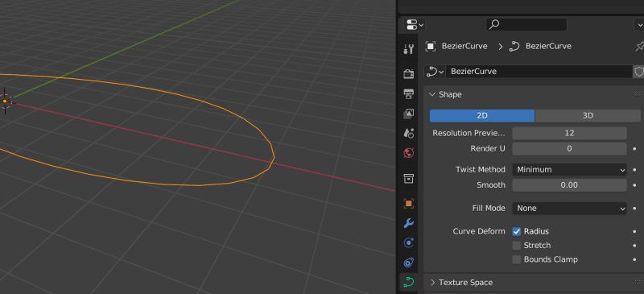
Task: Open the Curve Data properties tab
Action: tap(408, 282)
